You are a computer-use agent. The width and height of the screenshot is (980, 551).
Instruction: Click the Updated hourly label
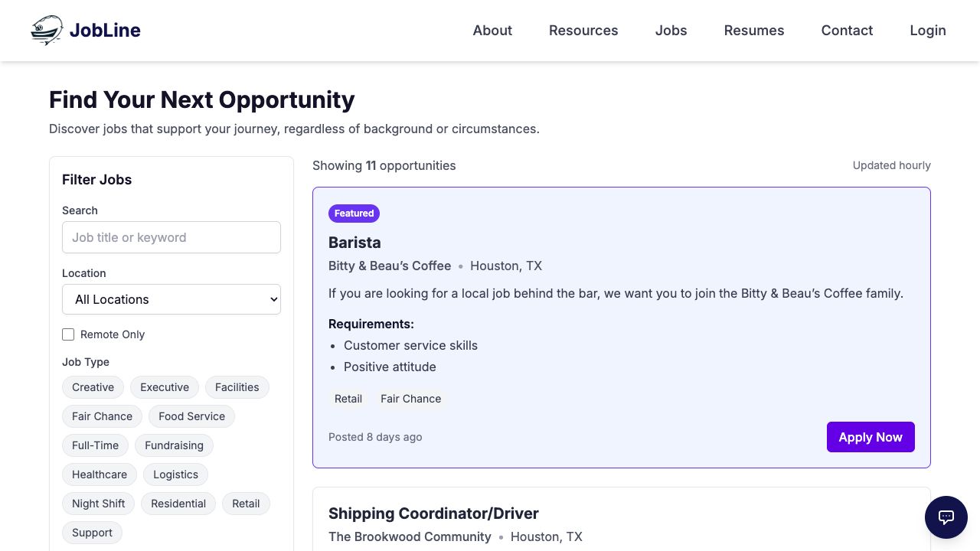coord(892,165)
